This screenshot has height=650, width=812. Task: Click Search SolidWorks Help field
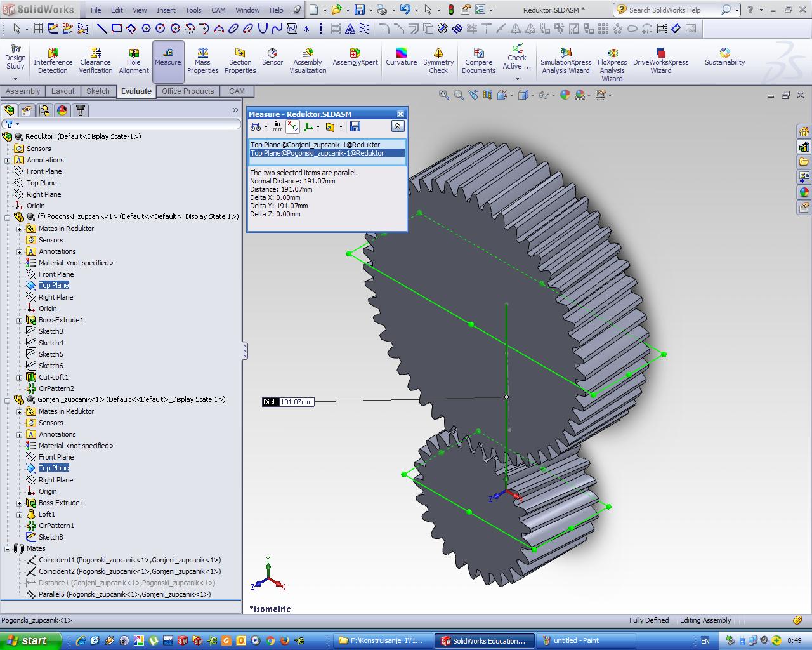tap(672, 10)
